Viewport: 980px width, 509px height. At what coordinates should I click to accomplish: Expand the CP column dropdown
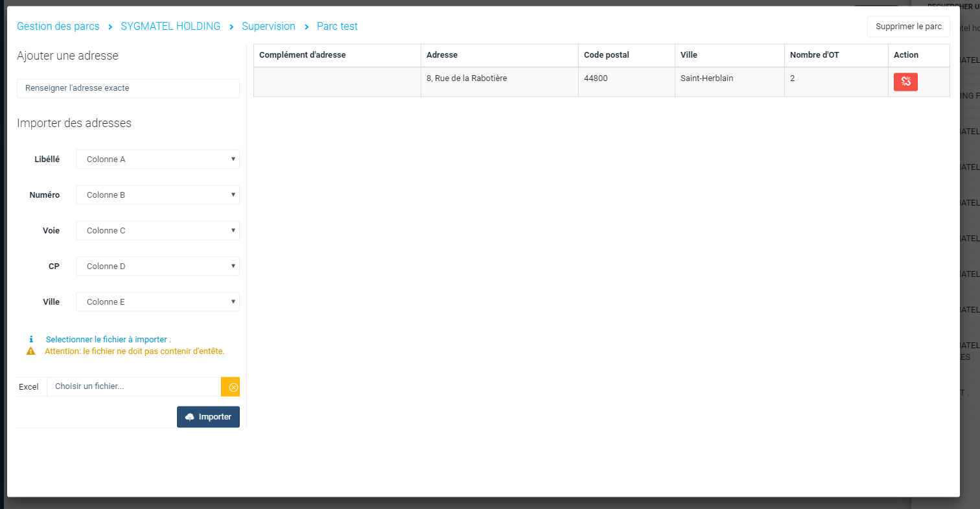(x=157, y=266)
